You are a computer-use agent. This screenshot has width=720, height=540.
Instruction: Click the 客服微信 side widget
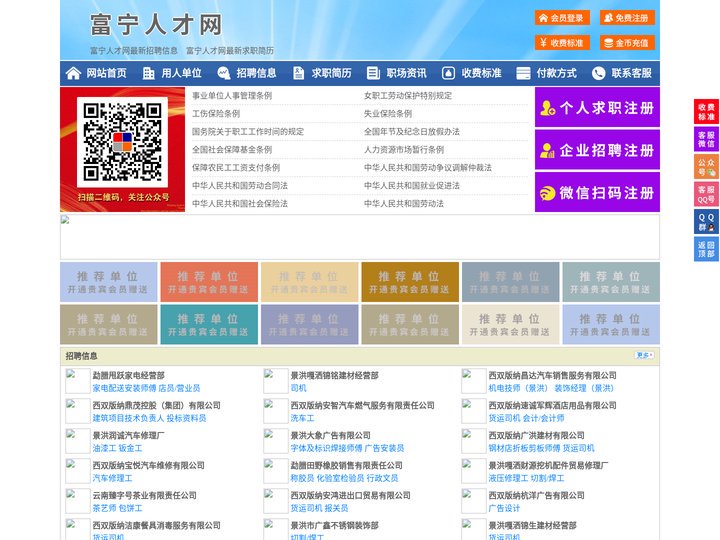[706, 139]
